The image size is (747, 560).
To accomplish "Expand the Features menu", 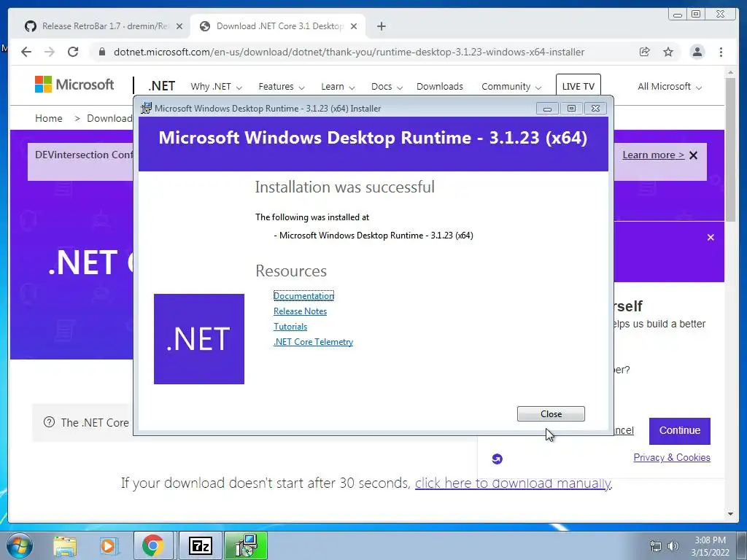I will [x=282, y=87].
